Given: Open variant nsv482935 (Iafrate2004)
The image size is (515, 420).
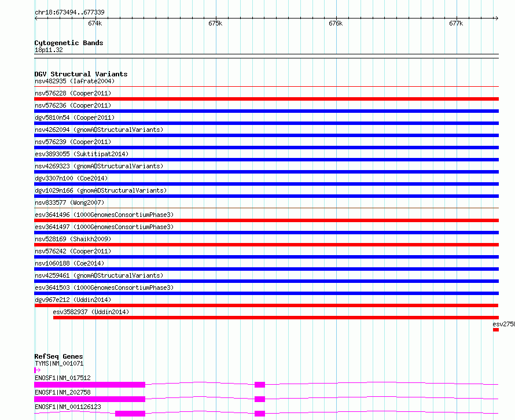Looking at the screenshot, I should [75, 81].
